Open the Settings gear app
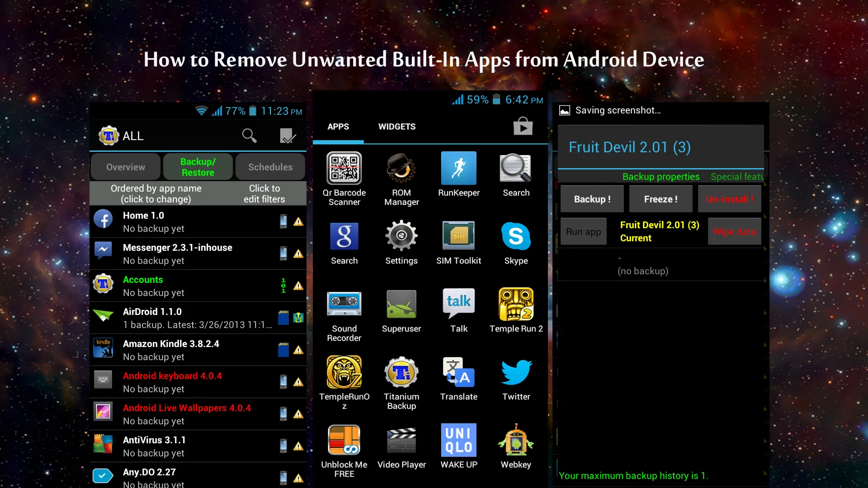The width and height of the screenshot is (868, 488). tap(401, 243)
